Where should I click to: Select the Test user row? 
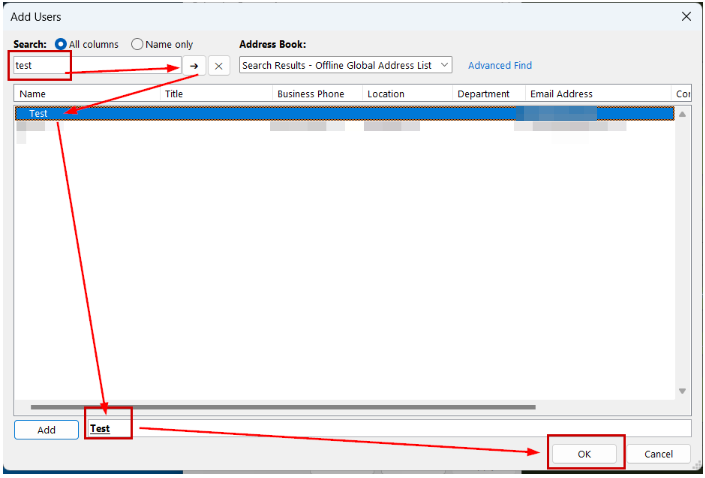200,113
